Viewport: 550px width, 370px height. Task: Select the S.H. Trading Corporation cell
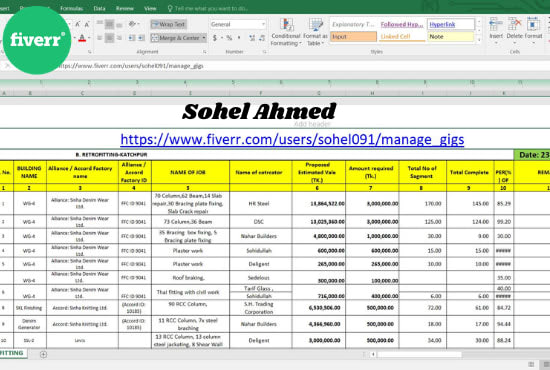[x=261, y=308]
